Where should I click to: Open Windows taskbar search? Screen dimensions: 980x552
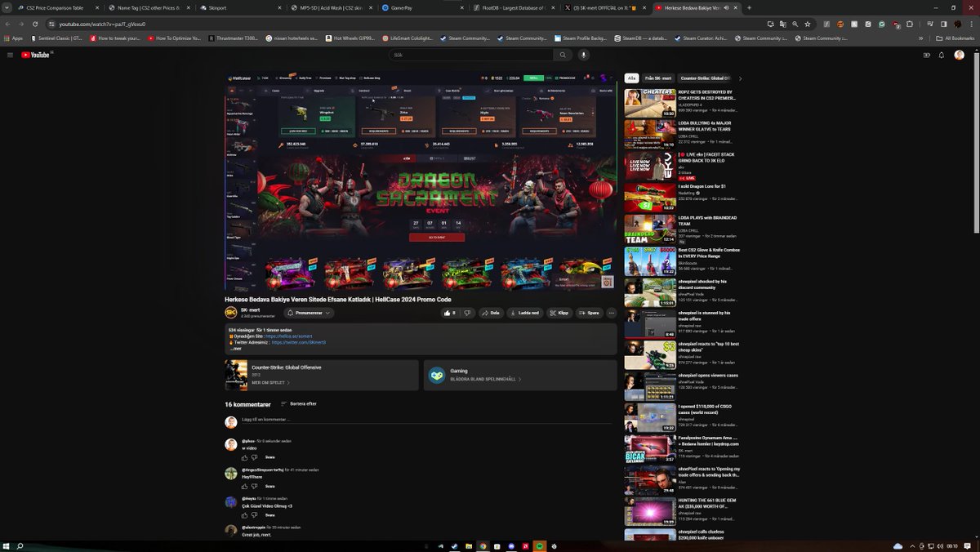[x=20, y=545]
